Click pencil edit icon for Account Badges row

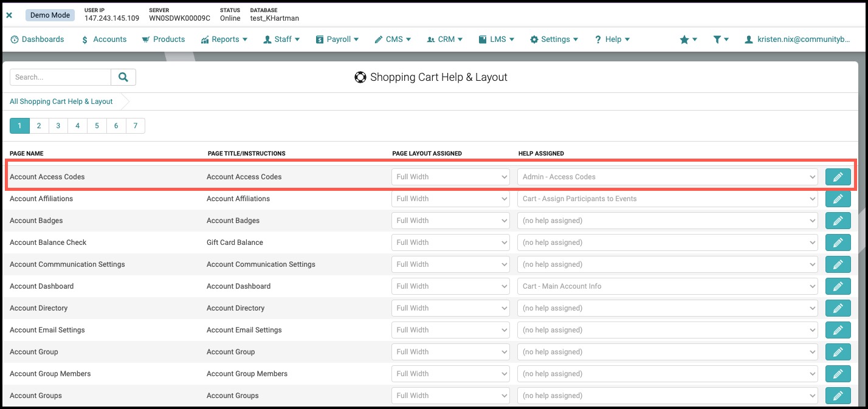[x=838, y=221]
